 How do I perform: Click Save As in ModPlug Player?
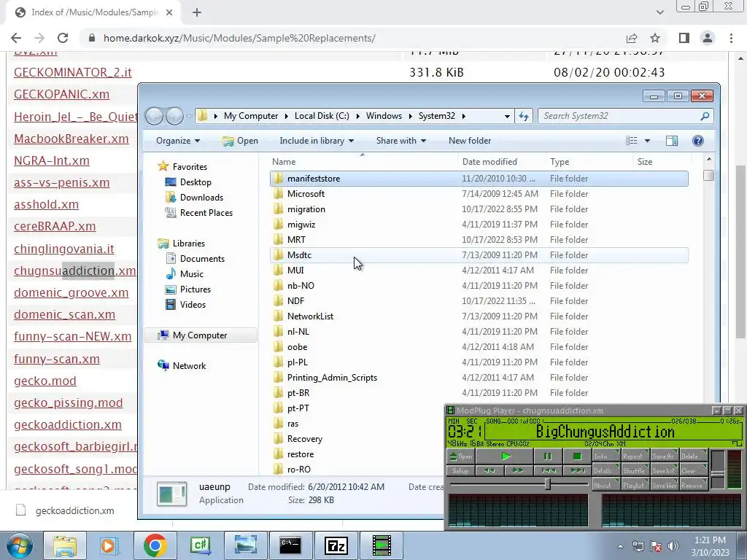click(664, 456)
